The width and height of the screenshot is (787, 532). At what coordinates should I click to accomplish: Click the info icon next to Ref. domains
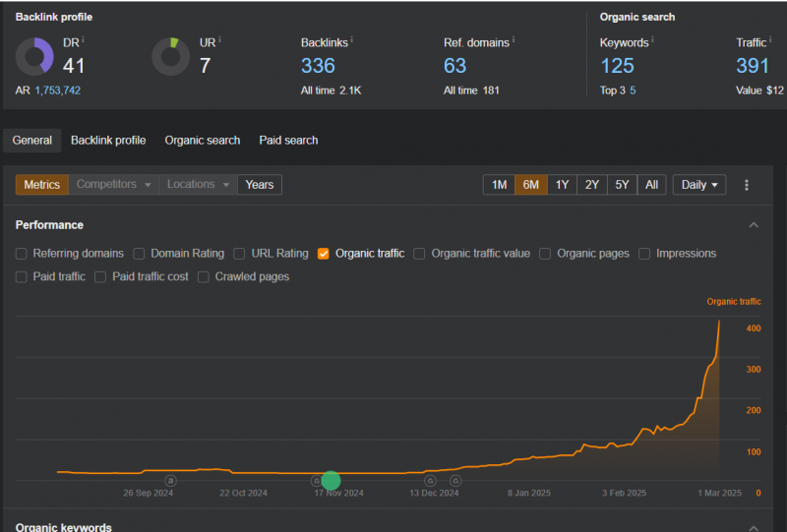click(513, 40)
